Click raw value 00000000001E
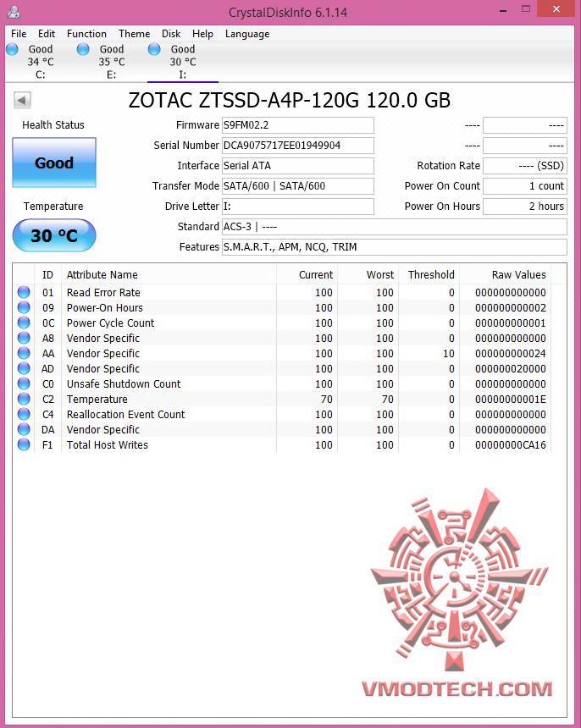This screenshot has height=728, width=581. (511, 400)
